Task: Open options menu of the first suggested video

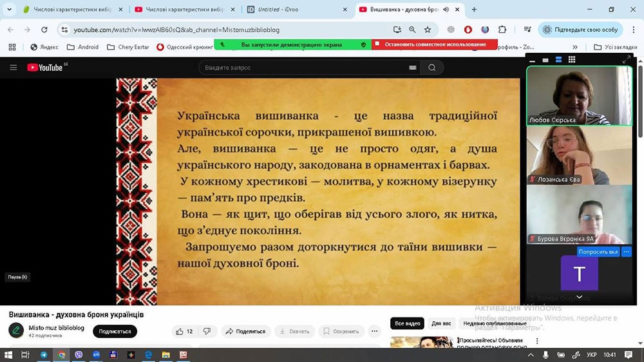Action: tap(537, 341)
